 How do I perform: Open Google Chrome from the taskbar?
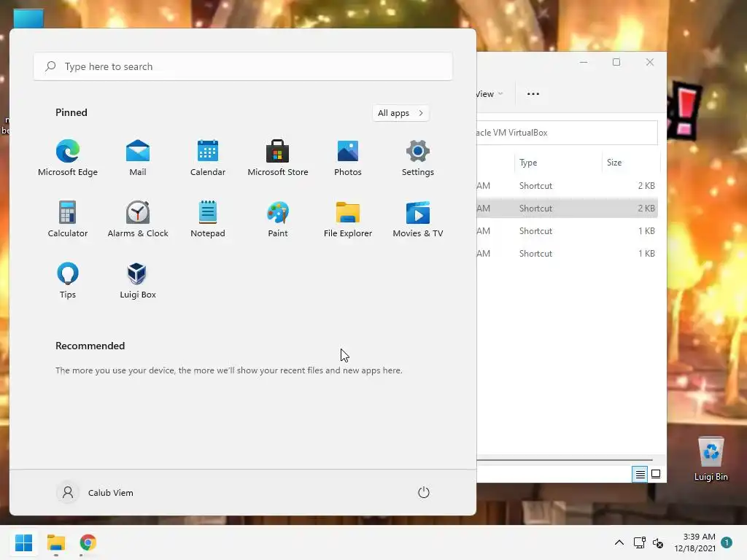pyautogui.click(x=88, y=542)
